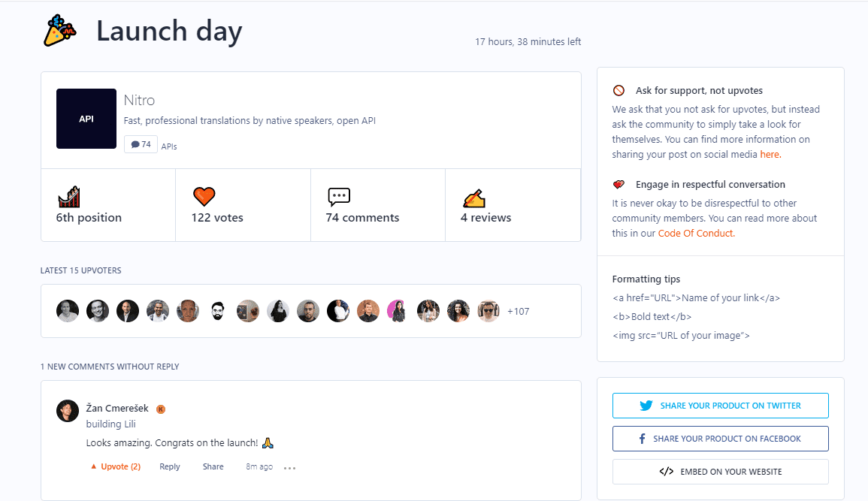Open the ellipsis menu on the comment

pos(289,468)
